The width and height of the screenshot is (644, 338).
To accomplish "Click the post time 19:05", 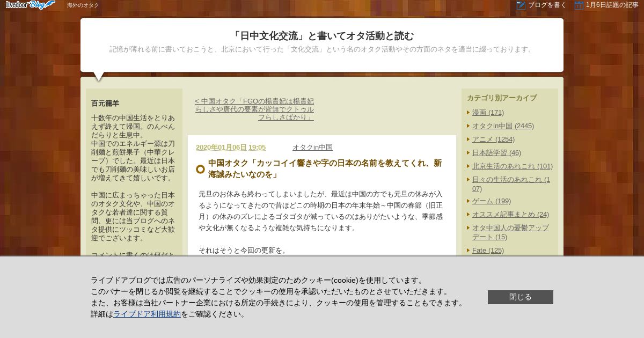I will 257,148.
